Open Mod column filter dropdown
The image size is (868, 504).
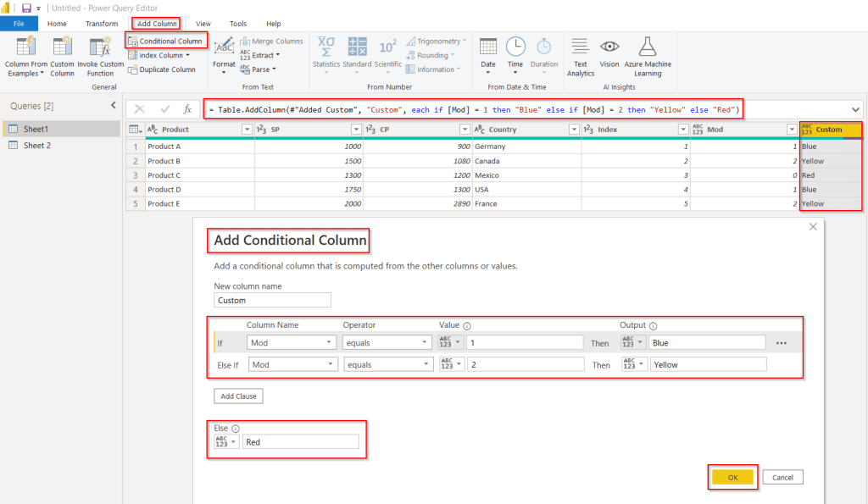[792, 130]
